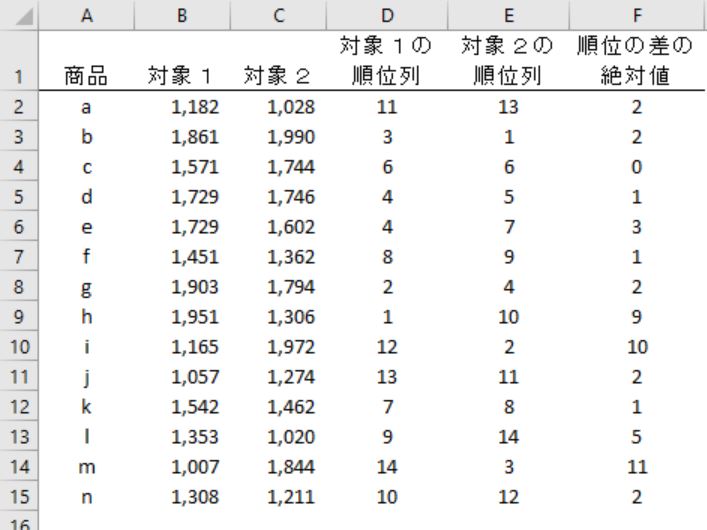Select the cell containing product h
707x530 pixels.
(86, 316)
